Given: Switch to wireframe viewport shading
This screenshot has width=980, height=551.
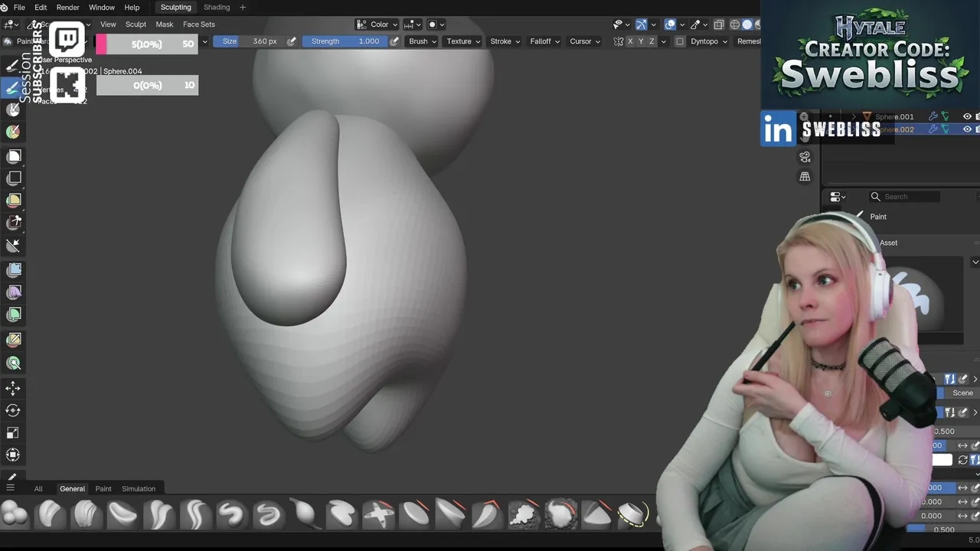Looking at the screenshot, I should 735,24.
